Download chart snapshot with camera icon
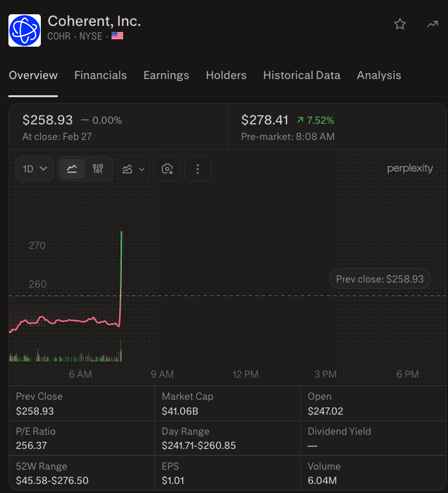 pyautogui.click(x=167, y=169)
